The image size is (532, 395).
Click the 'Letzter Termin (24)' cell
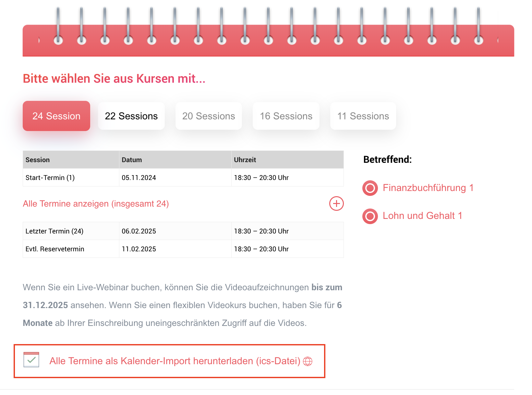click(x=71, y=231)
